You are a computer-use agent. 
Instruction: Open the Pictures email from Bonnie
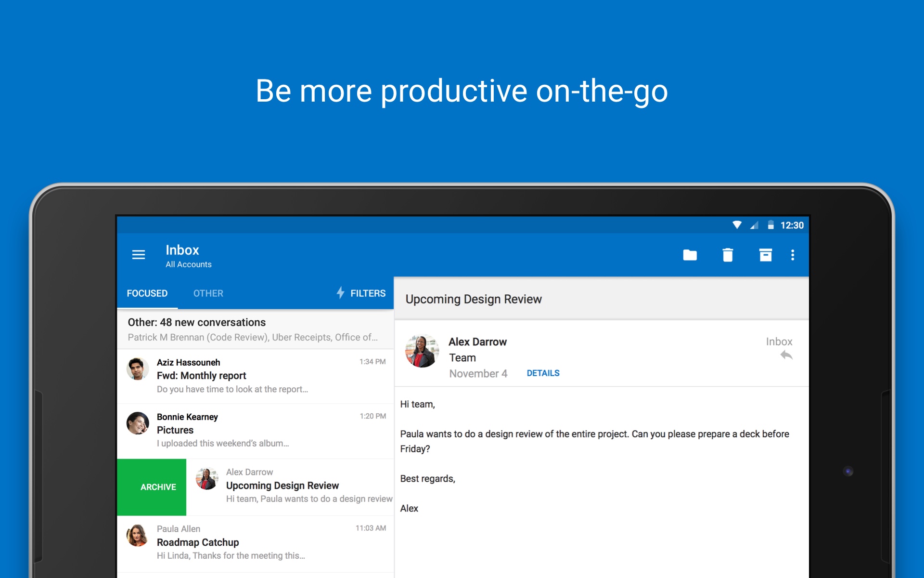(256, 431)
